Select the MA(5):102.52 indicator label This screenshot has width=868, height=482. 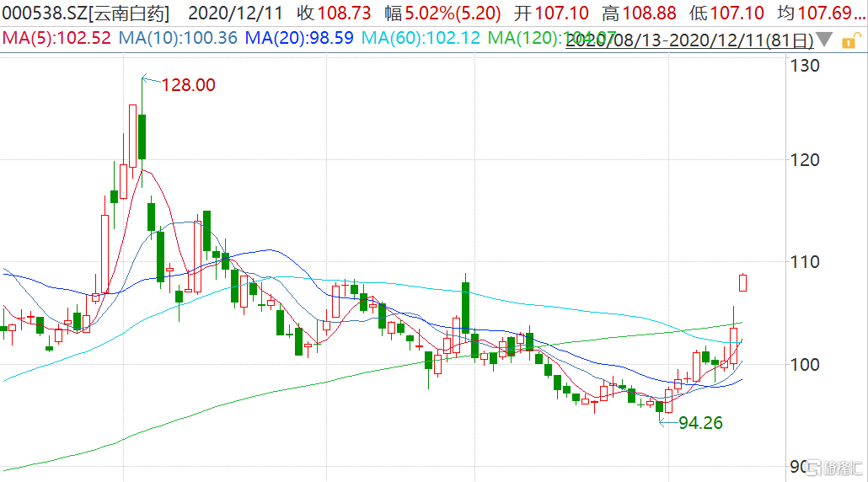coord(56,38)
